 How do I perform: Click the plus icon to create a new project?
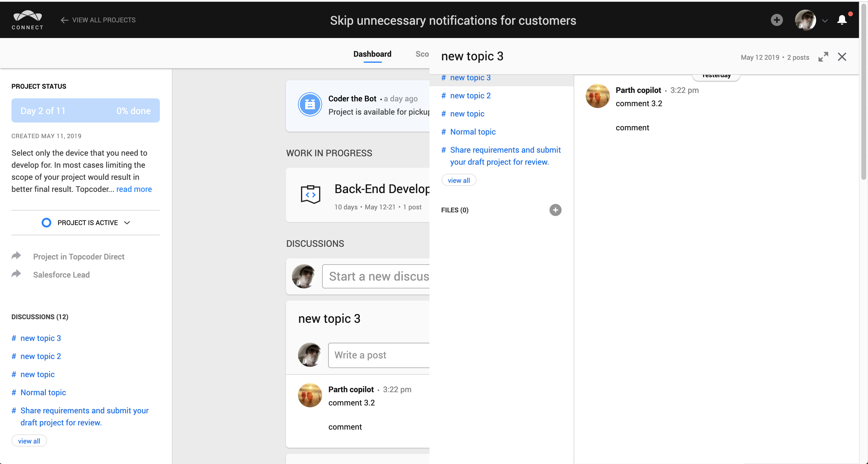(777, 20)
